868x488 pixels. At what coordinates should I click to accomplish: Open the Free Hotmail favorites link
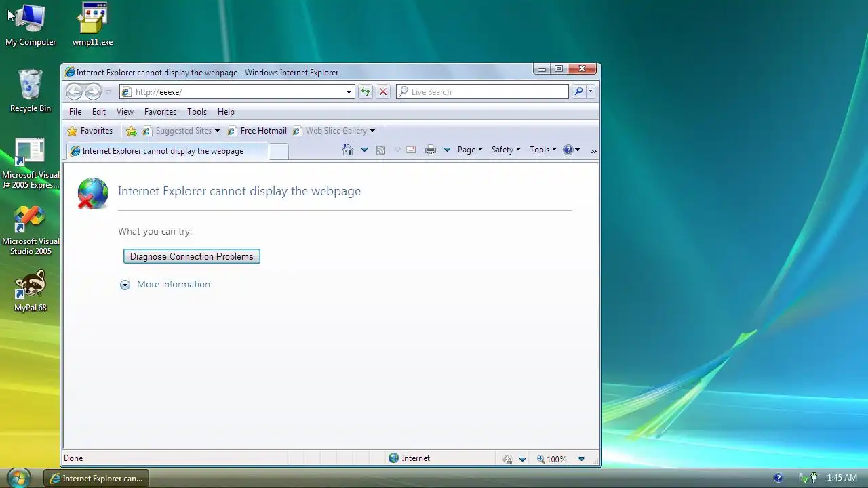pos(257,131)
